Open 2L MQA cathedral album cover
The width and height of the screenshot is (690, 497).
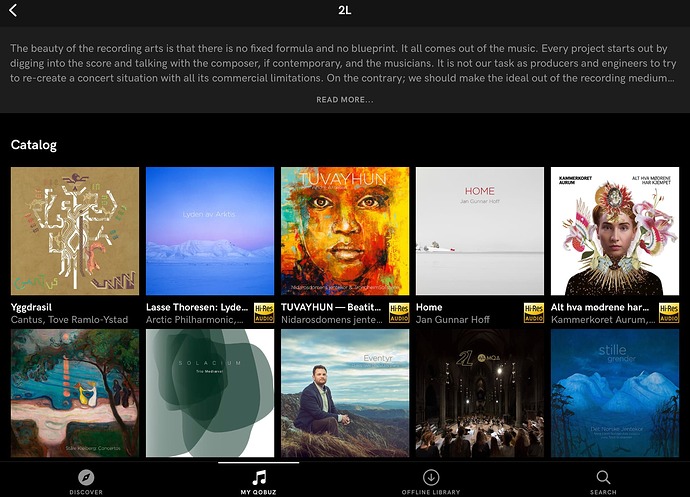[x=480, y=393]
